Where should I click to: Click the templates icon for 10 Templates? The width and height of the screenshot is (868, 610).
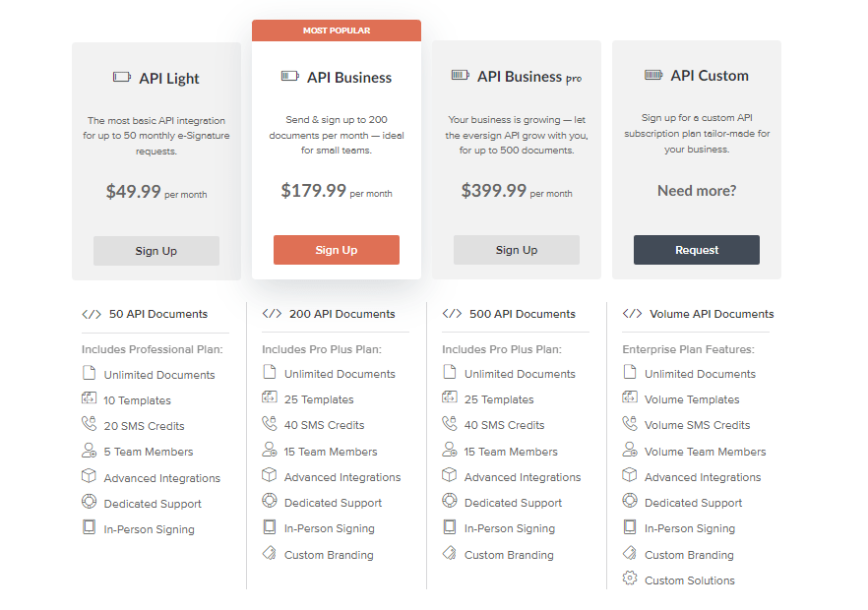tap(89, 399)
